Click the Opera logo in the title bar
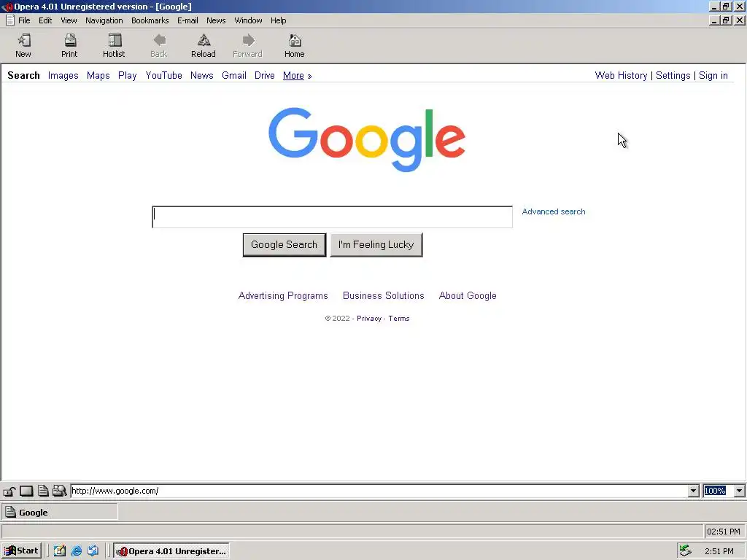 (7, 7)
